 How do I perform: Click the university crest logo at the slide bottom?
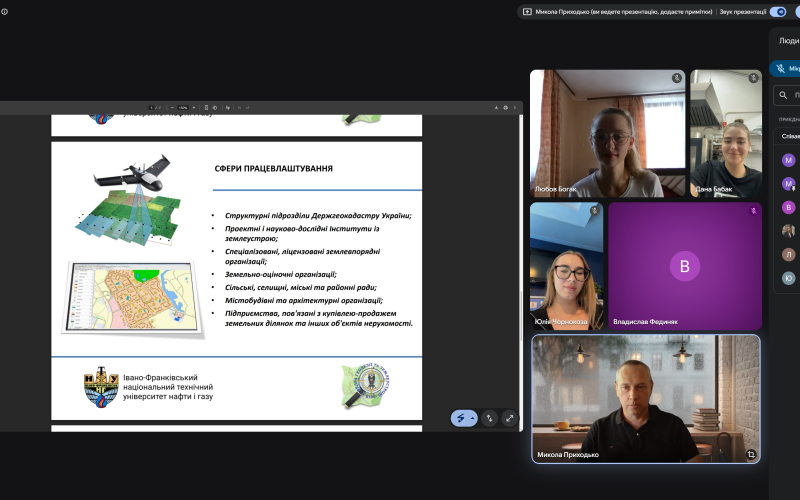pos(101,387)
